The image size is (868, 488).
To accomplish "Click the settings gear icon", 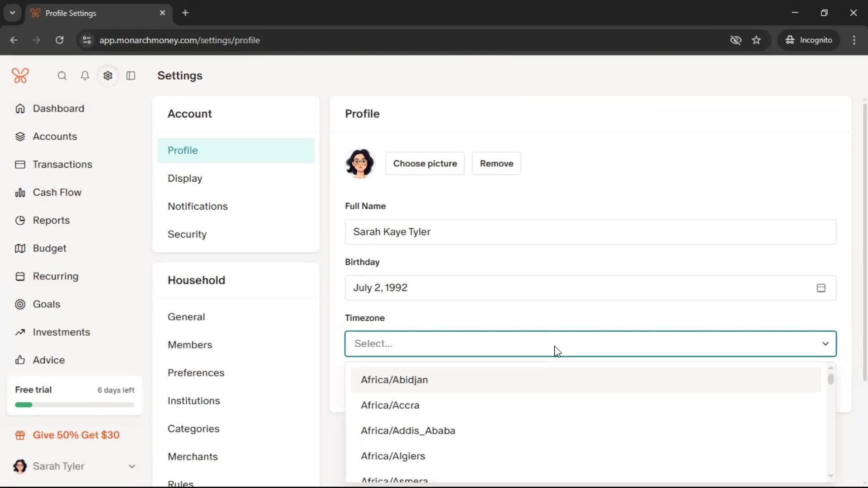I will 108,75.
